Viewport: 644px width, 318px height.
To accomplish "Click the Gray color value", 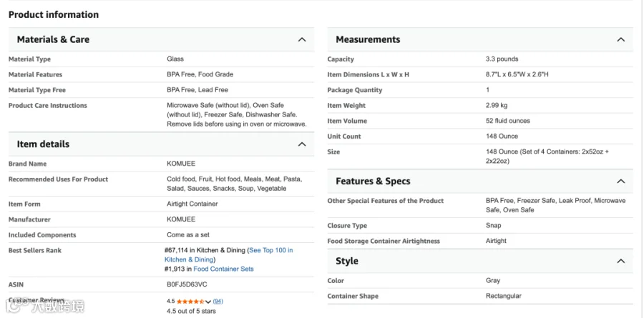I will [x=493, y=281].
